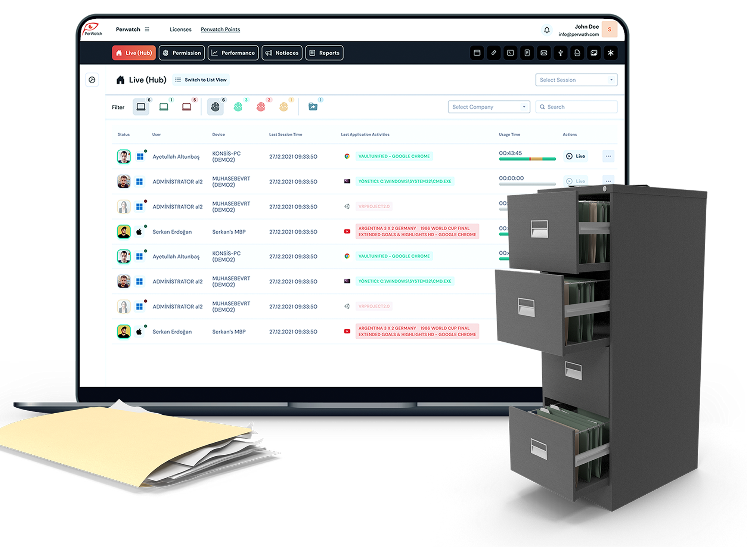The width and height of the screenshot is (747, 560).
Task: Click the options button in the 00:43:45 row
Action: pyautogui.click(x=608, y=156)
